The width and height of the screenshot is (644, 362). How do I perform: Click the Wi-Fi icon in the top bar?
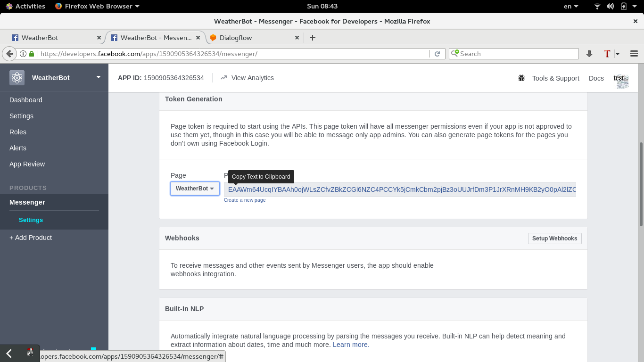pyautogui.click(x=597, y=6)
